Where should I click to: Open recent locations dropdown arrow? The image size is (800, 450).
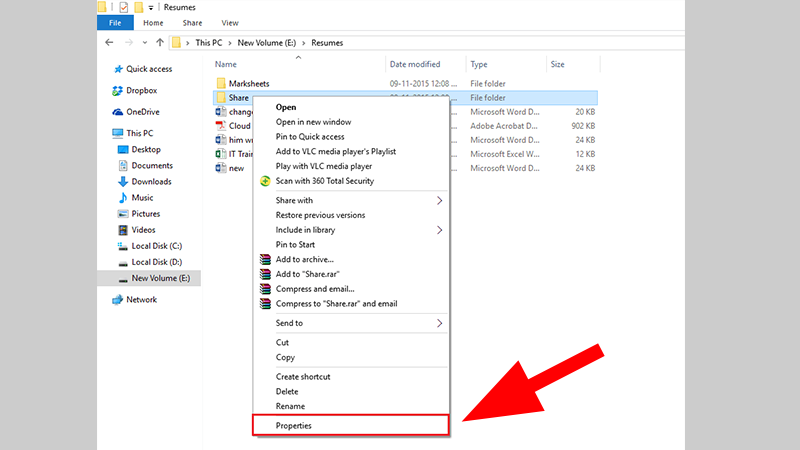coord(145,43)
